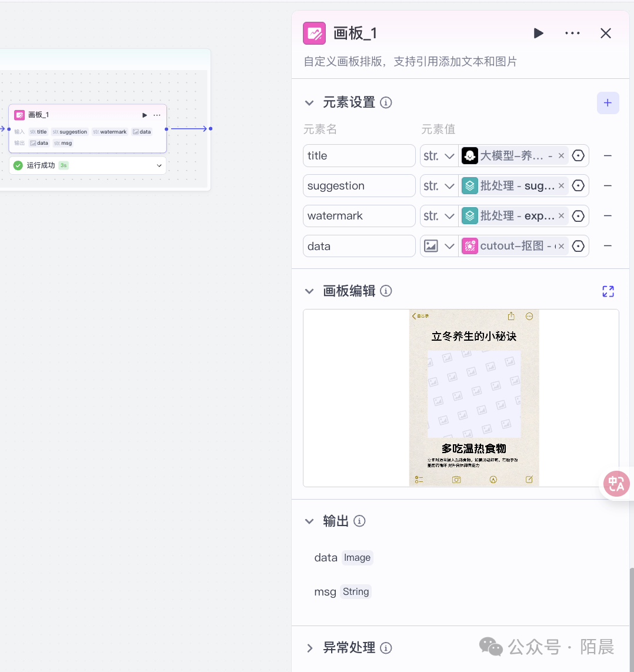Open the three-dot more options menu in panel header

coord(572,34)
